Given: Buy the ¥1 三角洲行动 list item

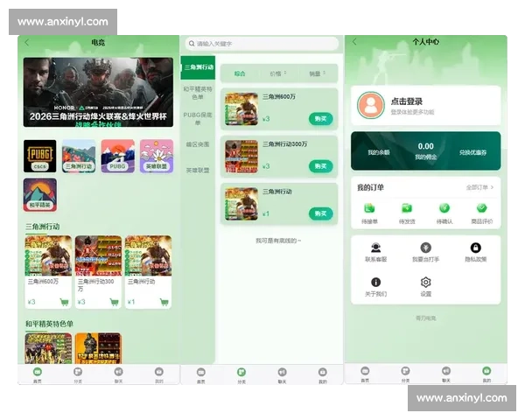Looking at the screenshot, I should coord(320,213).
